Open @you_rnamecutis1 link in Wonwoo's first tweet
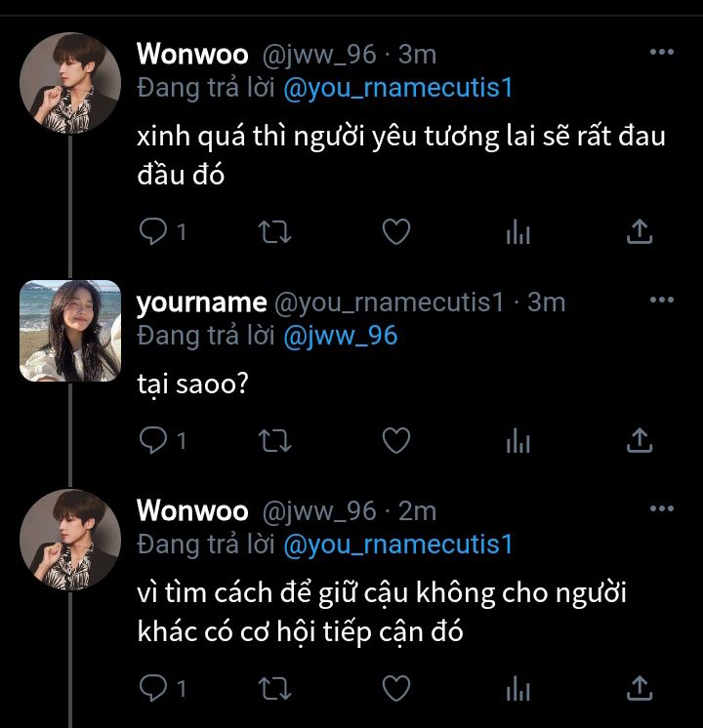 pyautogui.click(x=397, y=88)
